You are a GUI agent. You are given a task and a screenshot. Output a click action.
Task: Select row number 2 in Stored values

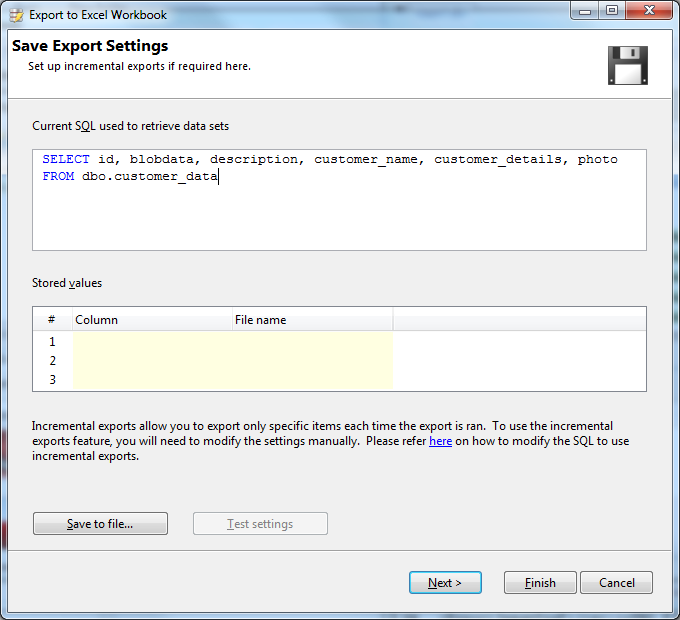click(52, 361)
